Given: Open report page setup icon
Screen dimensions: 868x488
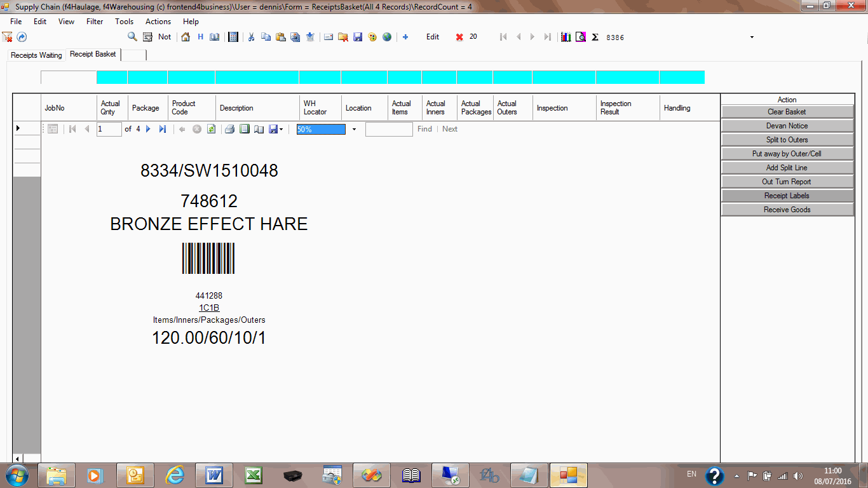Looking at the screenshot, I should tap(259, 129).
